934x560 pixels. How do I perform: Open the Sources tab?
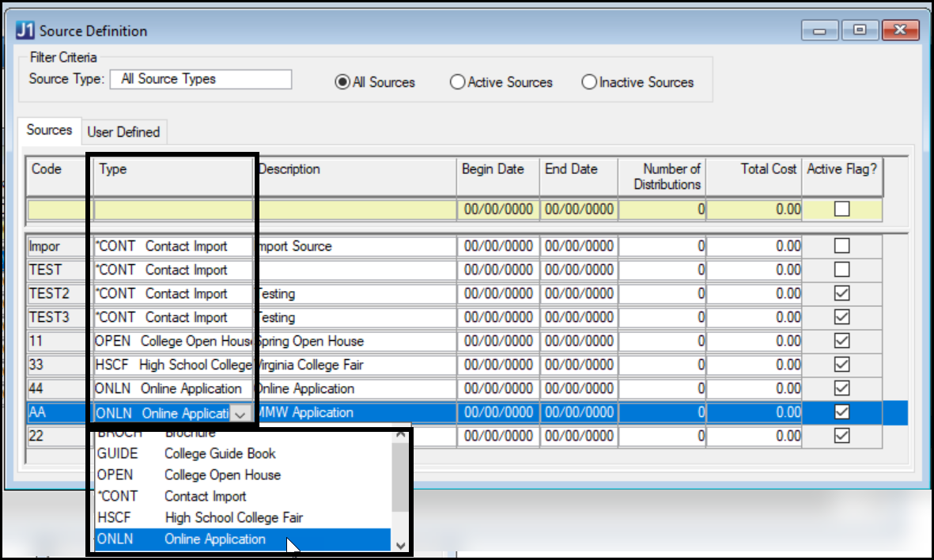coord(49,131)
